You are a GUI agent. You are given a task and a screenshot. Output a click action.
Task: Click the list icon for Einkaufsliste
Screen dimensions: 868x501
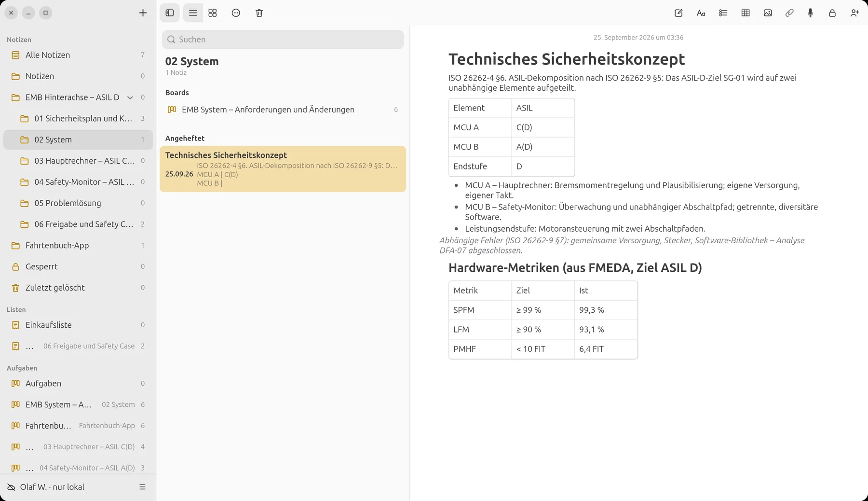pyautogui.click(x=15, y=325)
